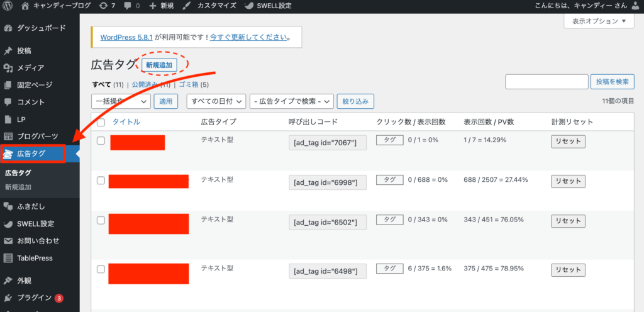
Task: Select the [ad_tag id="7067"] shortcode field
Action: point(327,143)
